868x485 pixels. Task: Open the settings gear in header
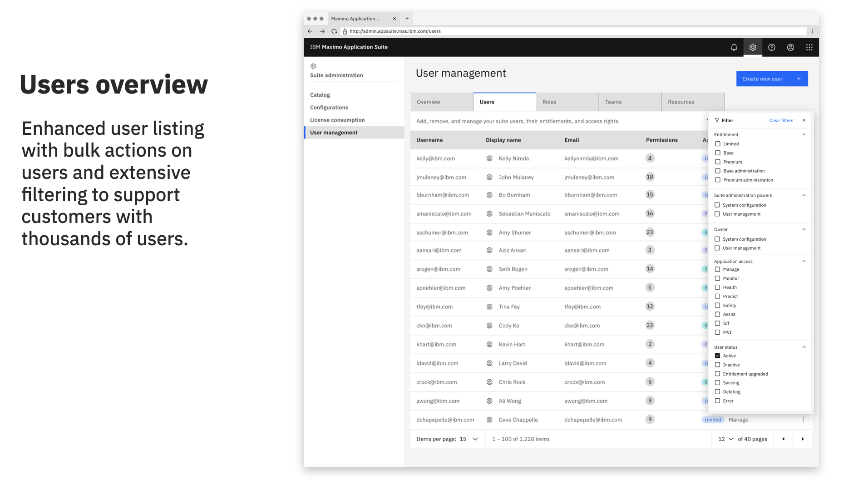(753, 47)
